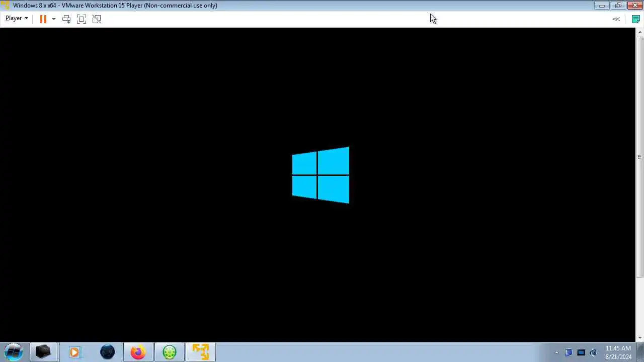Close the VMware Player window
The image size is (644, 362).
pos(634,6)
